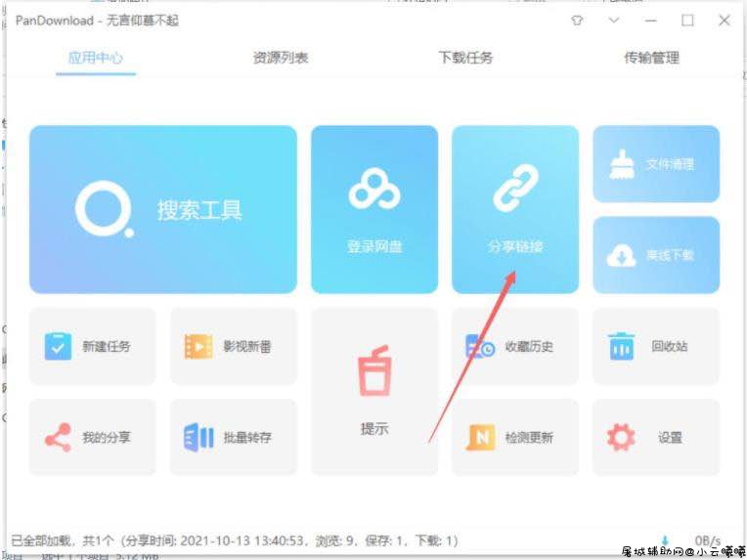Viewport: 747px width, 560px height.
Task: Open the 搜索工具 search tool tile
Action: pos(163,209)
